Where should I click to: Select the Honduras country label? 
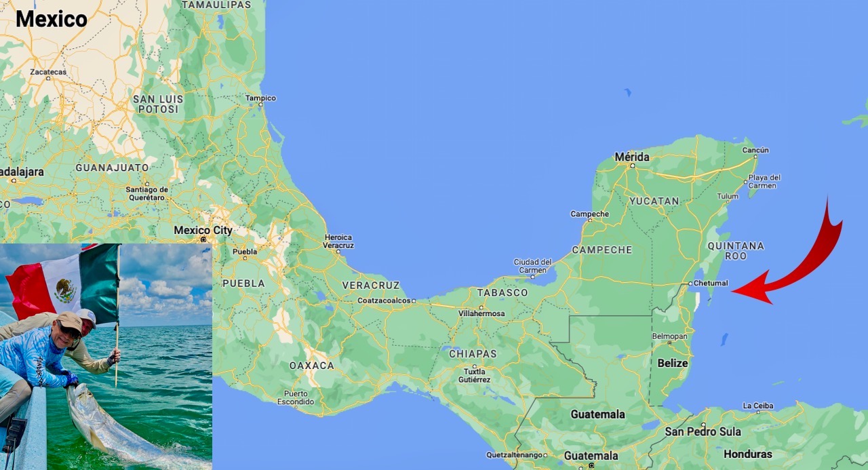(747, 454)
